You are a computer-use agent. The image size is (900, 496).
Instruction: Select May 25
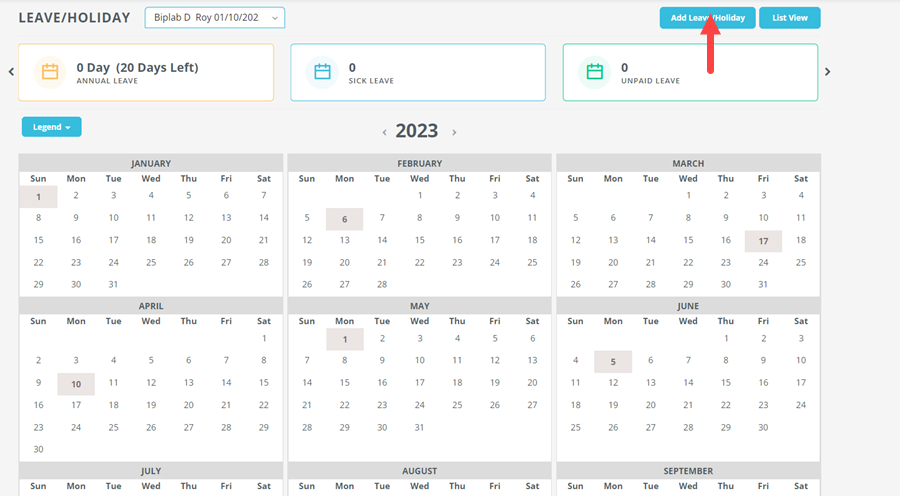(x=457, y=405)
